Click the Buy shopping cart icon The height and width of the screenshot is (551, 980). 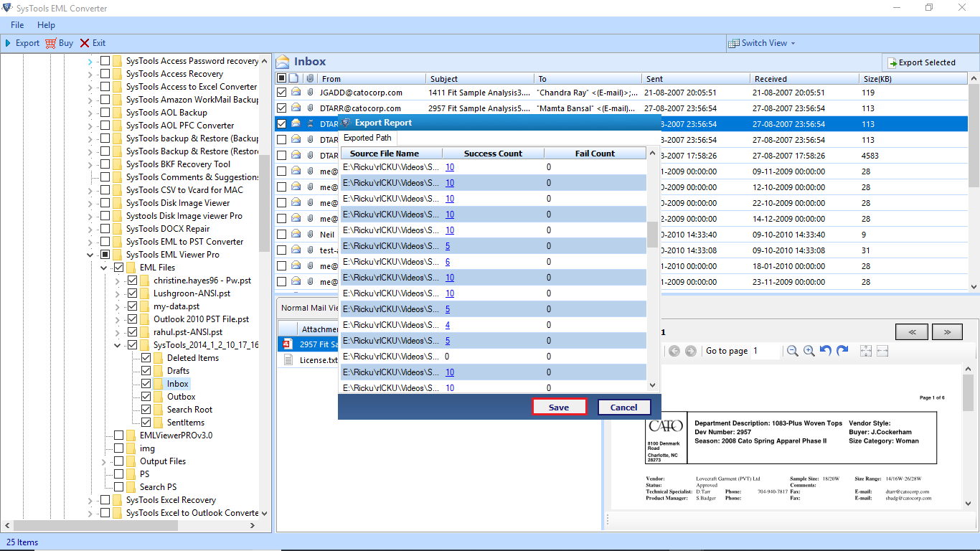click(50, 43)
